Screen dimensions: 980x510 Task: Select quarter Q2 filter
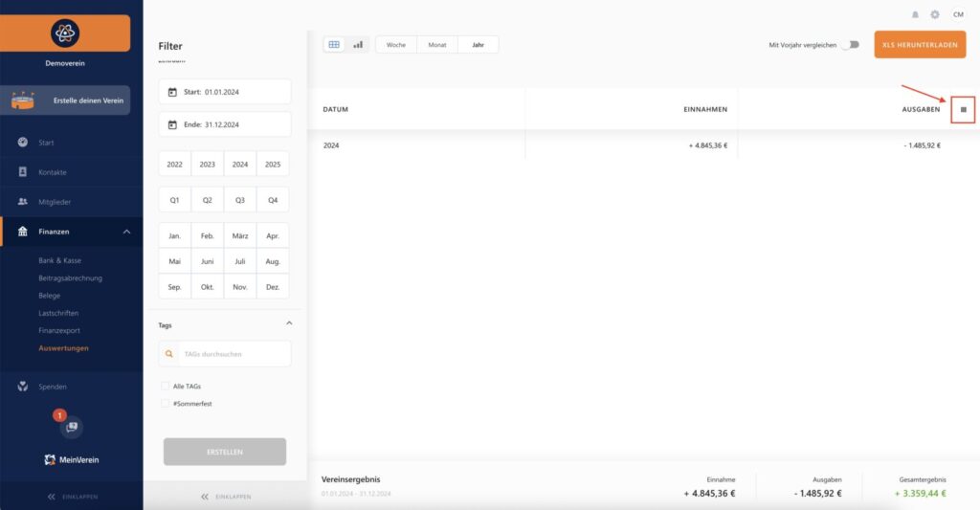click(207, 200)
